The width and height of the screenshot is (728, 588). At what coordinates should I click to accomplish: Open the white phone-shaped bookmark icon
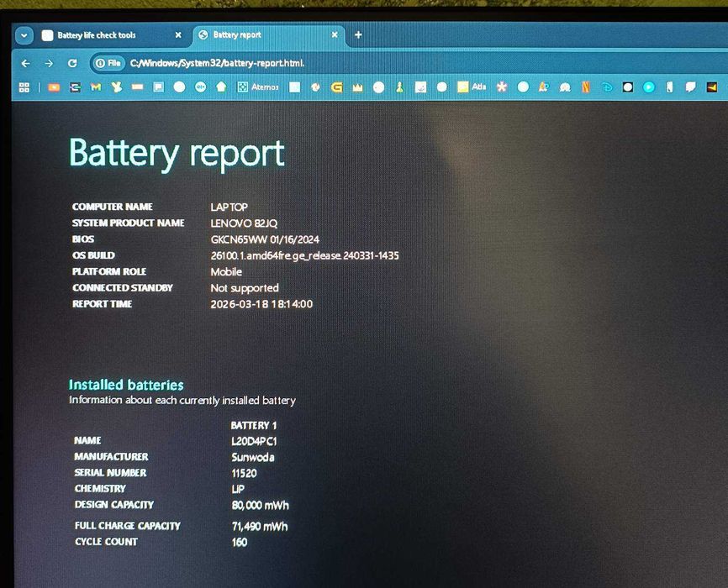[x=669, y=87]
